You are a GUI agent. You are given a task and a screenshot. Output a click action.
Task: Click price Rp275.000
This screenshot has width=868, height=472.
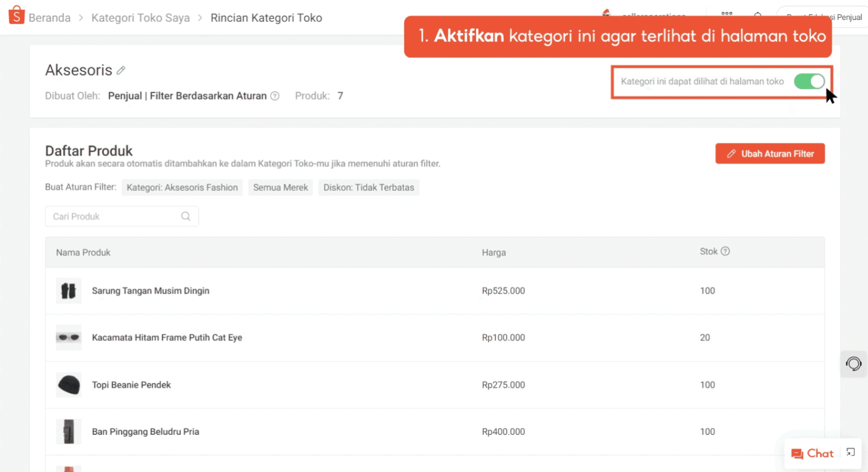(x=503, y=385)
